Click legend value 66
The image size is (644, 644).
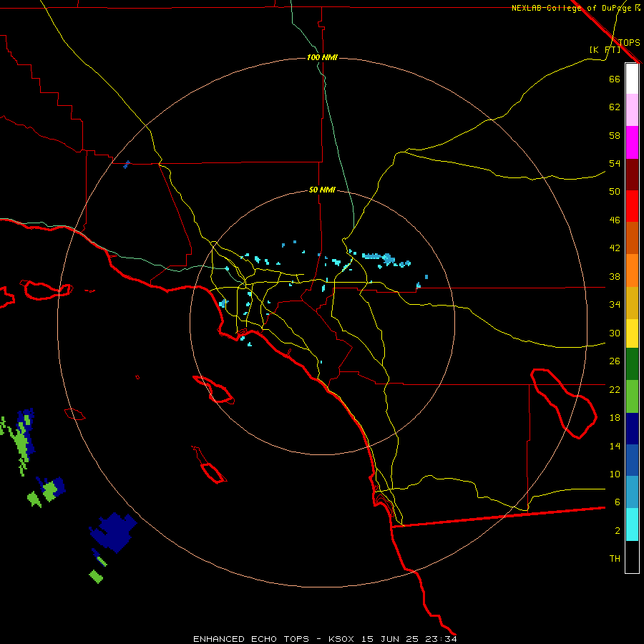(x=615, y=79)
